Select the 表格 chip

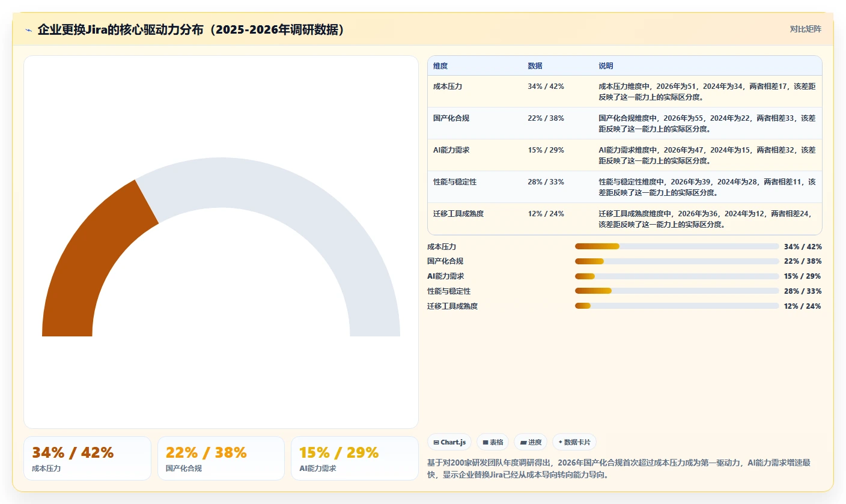(493, 442)
